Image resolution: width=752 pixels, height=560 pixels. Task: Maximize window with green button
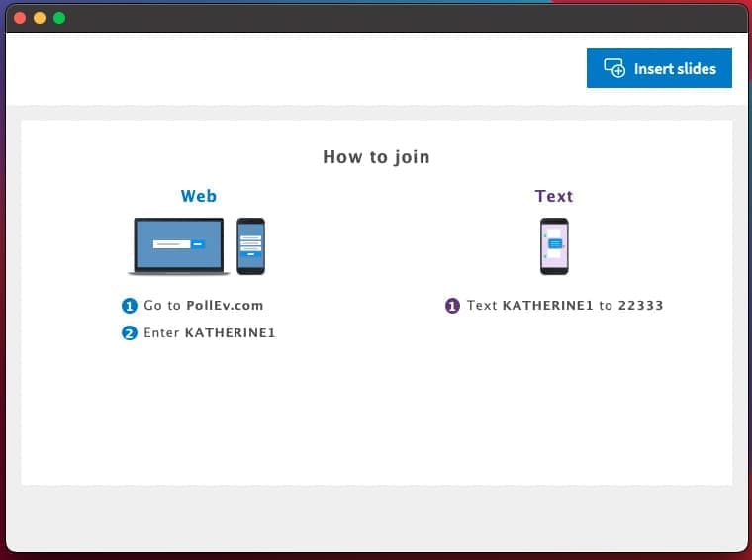coord(59,18)
